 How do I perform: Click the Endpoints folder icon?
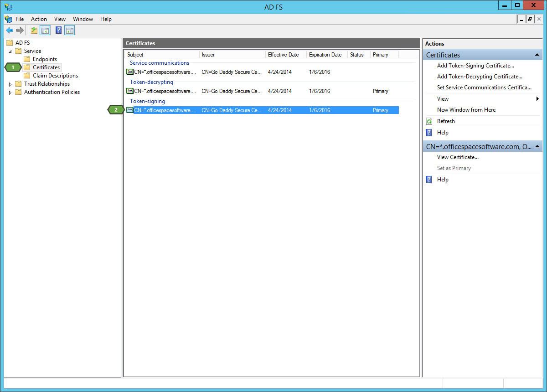[x=27, y=59]
